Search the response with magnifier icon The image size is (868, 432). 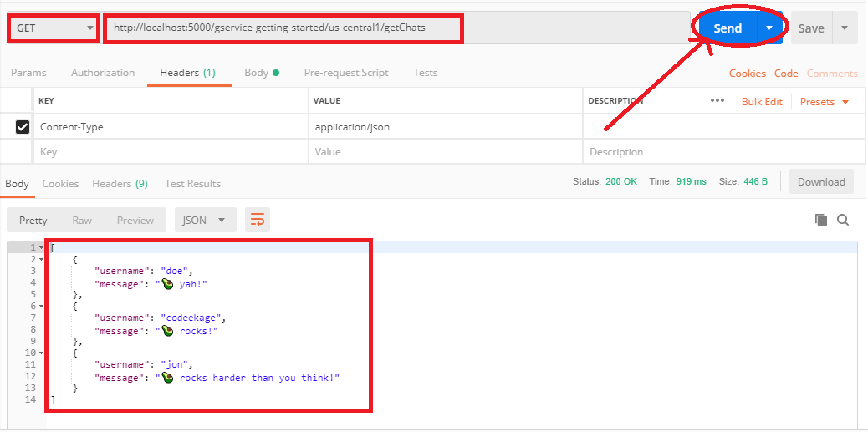[x=843, y=220]
